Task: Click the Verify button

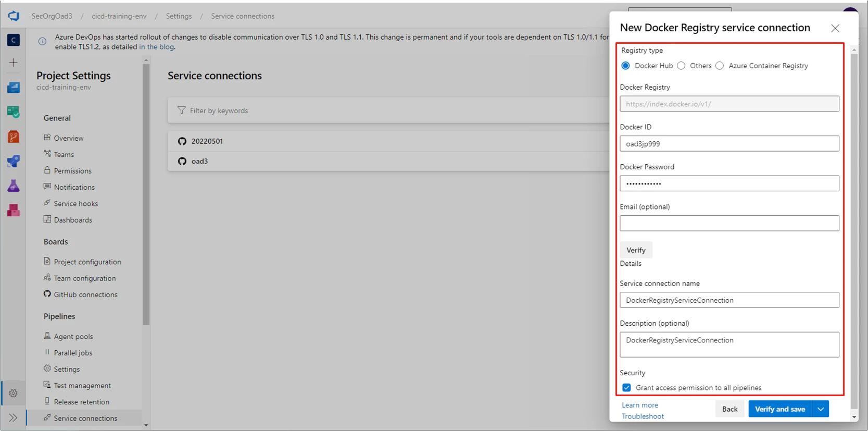Action: click(636, 250)
